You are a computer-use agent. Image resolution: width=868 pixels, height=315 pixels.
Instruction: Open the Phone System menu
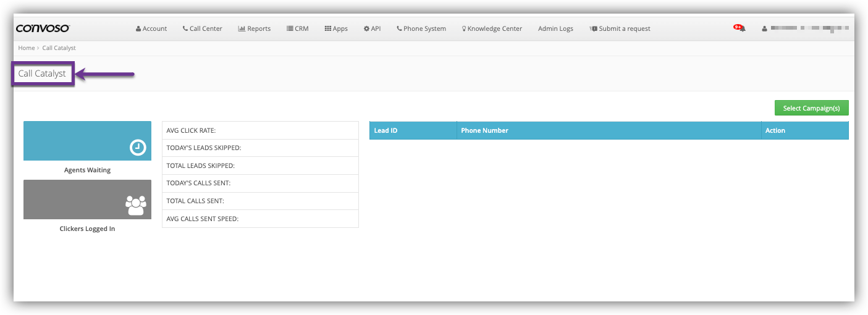[421, 28]
